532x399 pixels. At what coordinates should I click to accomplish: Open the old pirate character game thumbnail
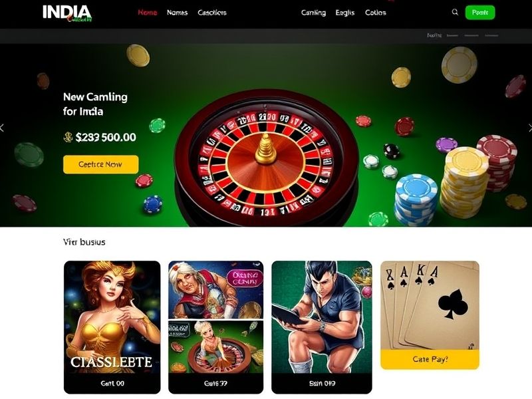click(215, 290)
